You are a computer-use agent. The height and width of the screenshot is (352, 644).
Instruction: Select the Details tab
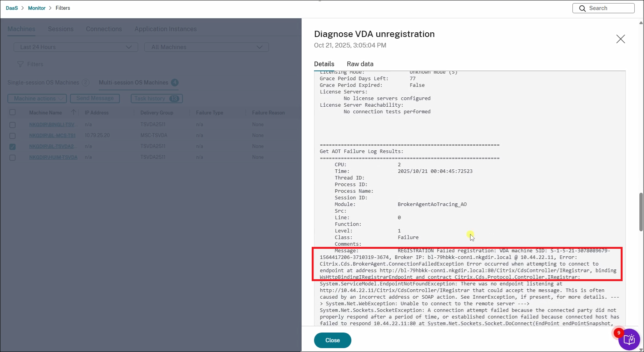tap(324, 64)
